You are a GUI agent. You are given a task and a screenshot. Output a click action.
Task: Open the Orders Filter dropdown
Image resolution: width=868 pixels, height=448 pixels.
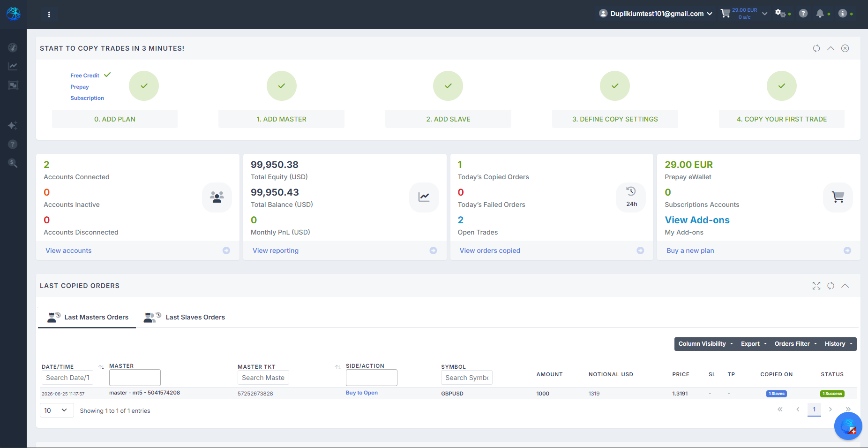(796, 344)
